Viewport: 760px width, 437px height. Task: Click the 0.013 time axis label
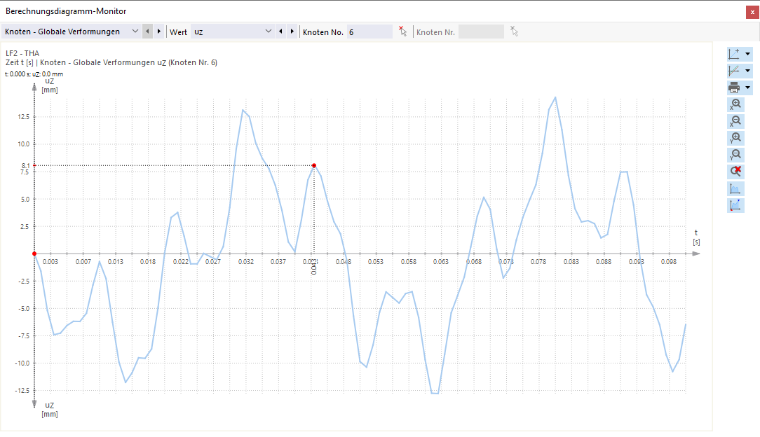tap(115, 262)
